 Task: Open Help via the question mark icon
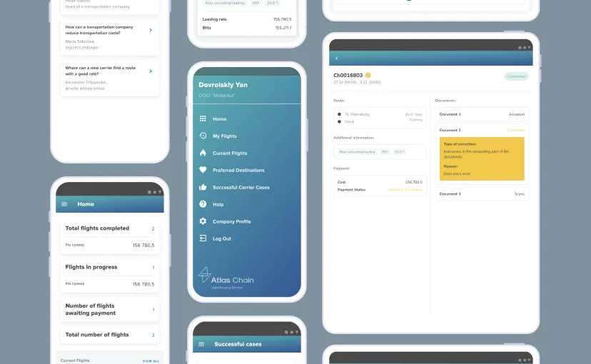pyautogui.click(x=203, y=204)
